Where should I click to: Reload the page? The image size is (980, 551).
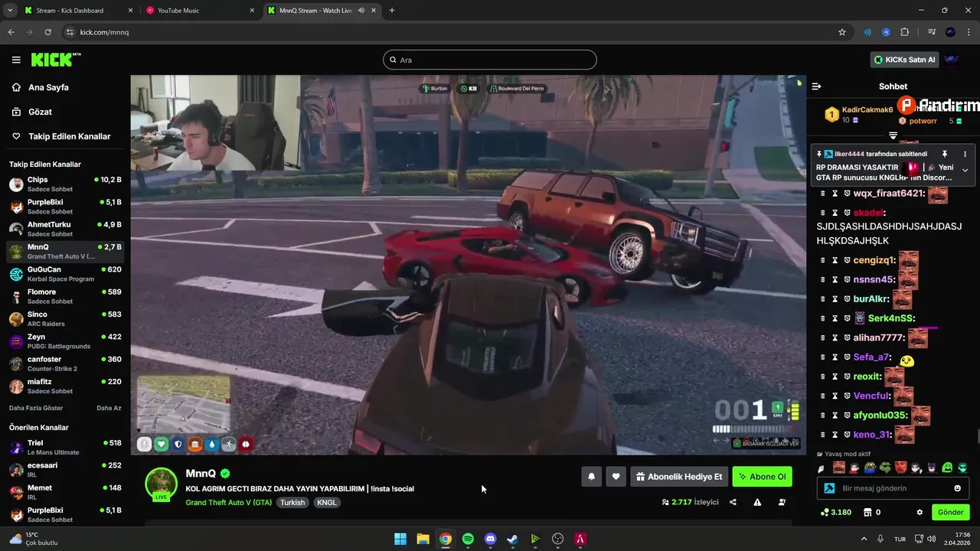(x=47, y=32)
